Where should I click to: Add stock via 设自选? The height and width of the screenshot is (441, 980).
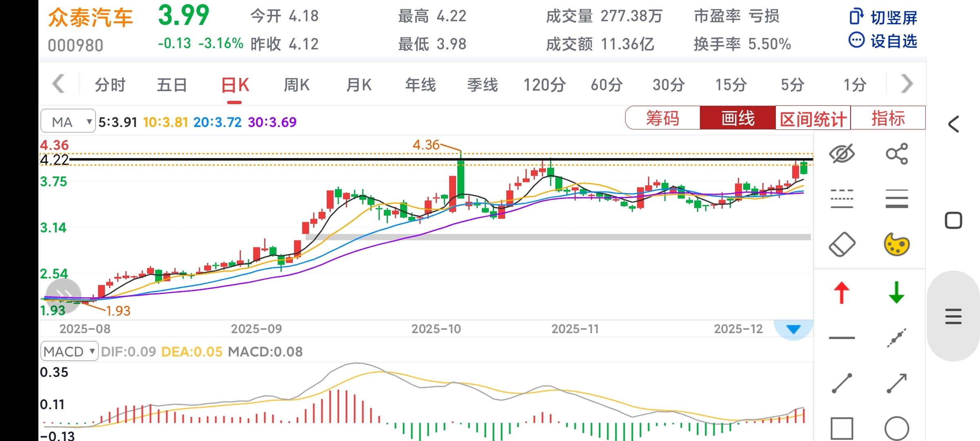pyautogui.click(x=883, y=41)
